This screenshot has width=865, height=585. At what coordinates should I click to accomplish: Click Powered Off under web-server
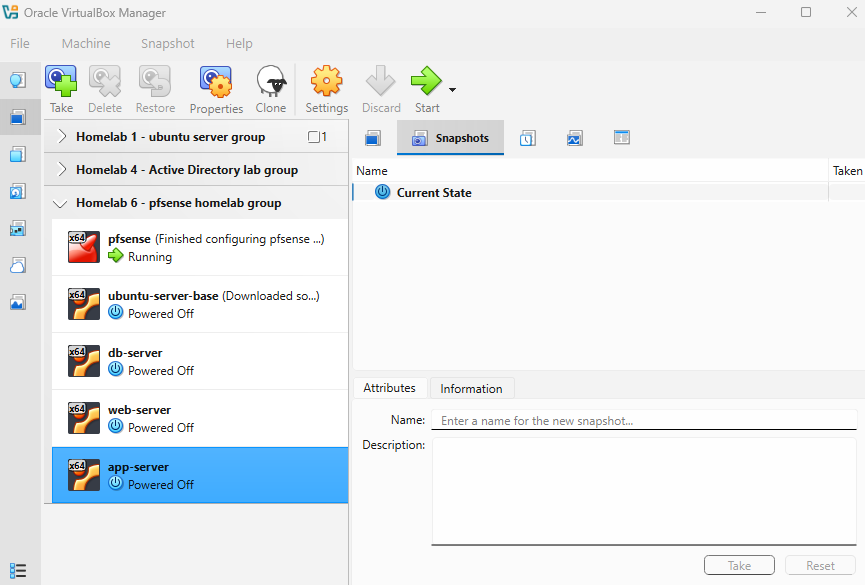click(161, 427)
